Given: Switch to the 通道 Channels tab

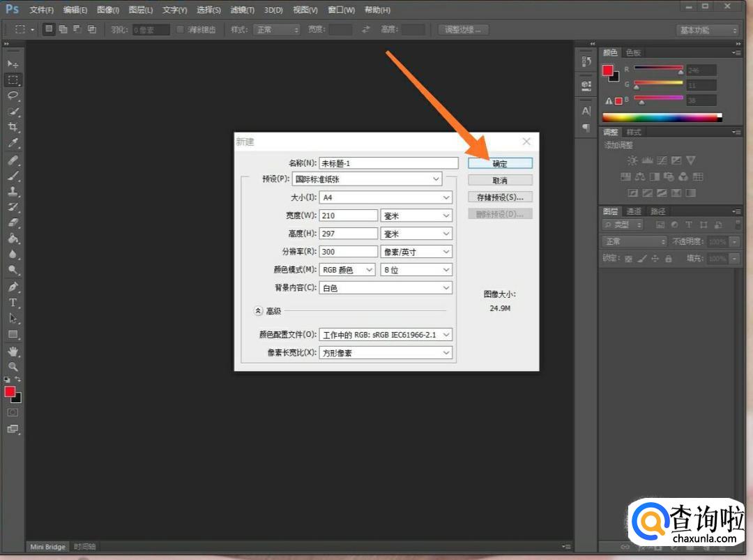Looking at the screenshot, I should [x=634, y=211].
